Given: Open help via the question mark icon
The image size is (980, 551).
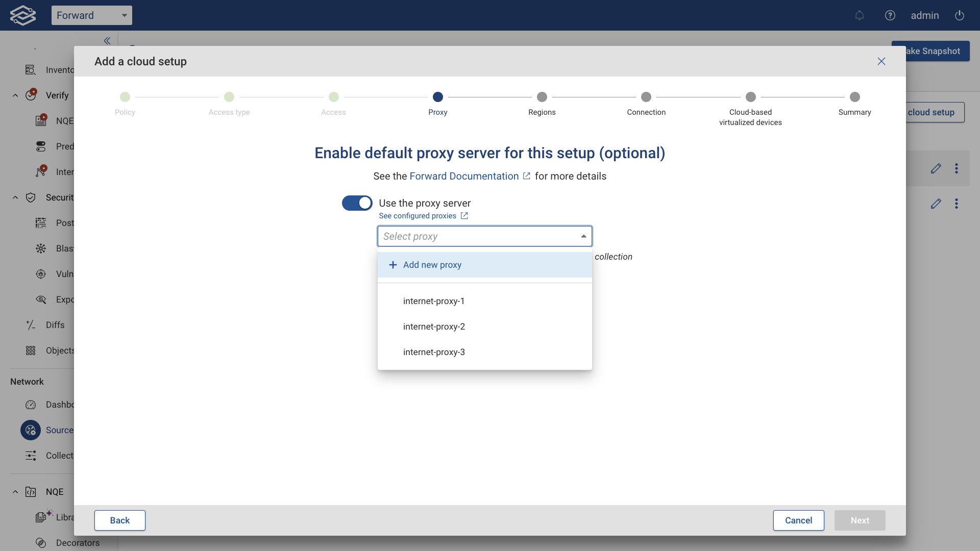Looking at the screenshot, I should (x=890, y=15).
